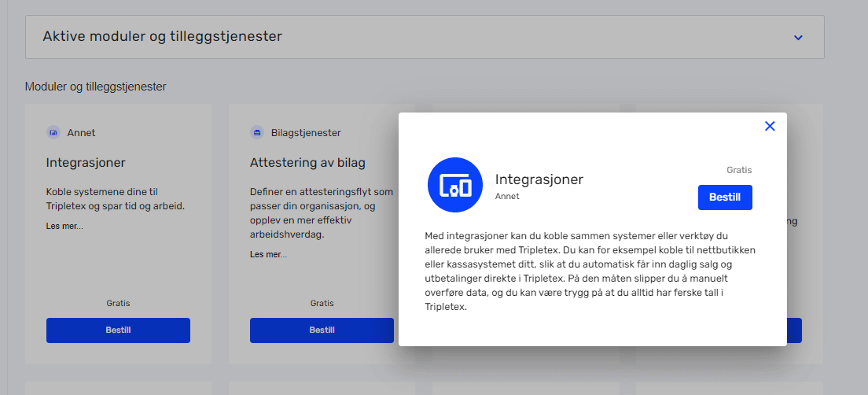
Task: Order Integrasjoner via card Bestill button
Action: [118, 330]
